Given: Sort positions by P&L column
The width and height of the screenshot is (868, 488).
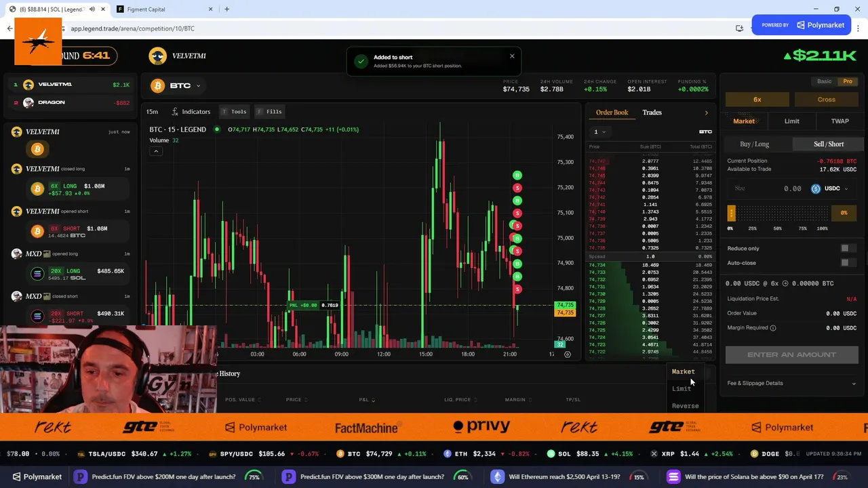Looking at the screenshot, I should point(366,400).
